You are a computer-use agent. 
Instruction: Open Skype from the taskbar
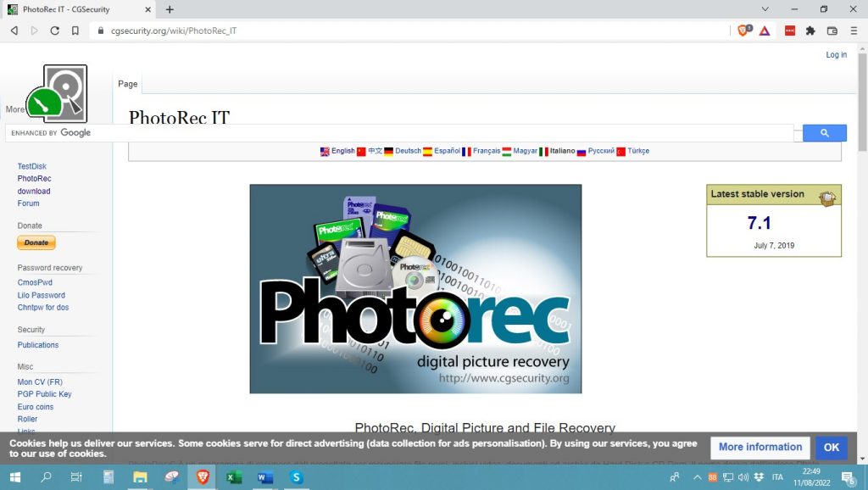pyautogui.click(x=296, y=478)
